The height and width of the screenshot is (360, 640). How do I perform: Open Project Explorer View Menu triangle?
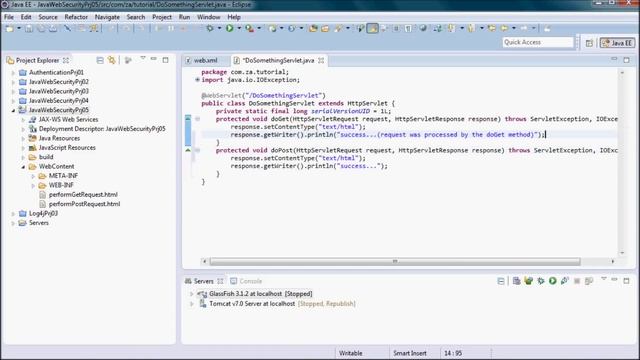coord(143,58)
